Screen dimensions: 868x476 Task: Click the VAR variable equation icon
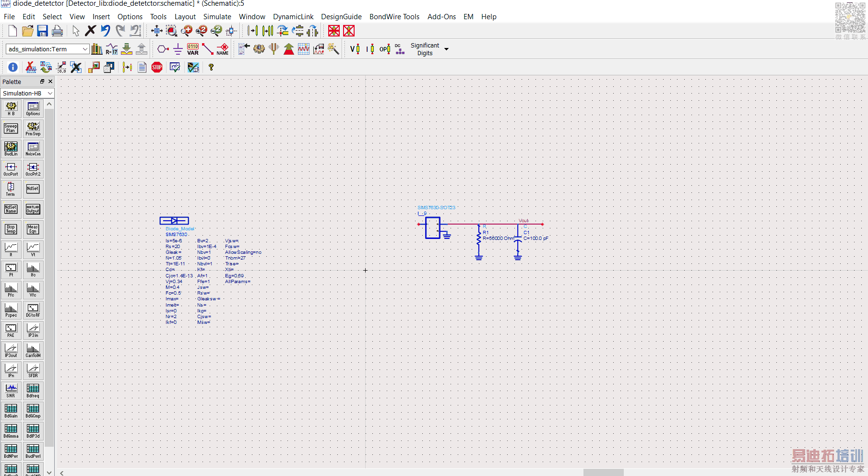(192, 49)
